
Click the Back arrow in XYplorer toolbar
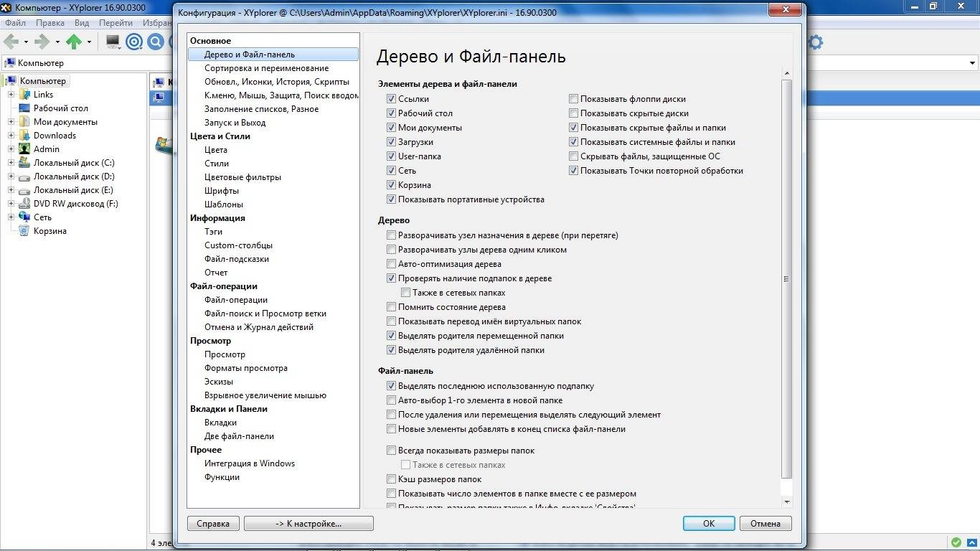[x=11, y=42]
